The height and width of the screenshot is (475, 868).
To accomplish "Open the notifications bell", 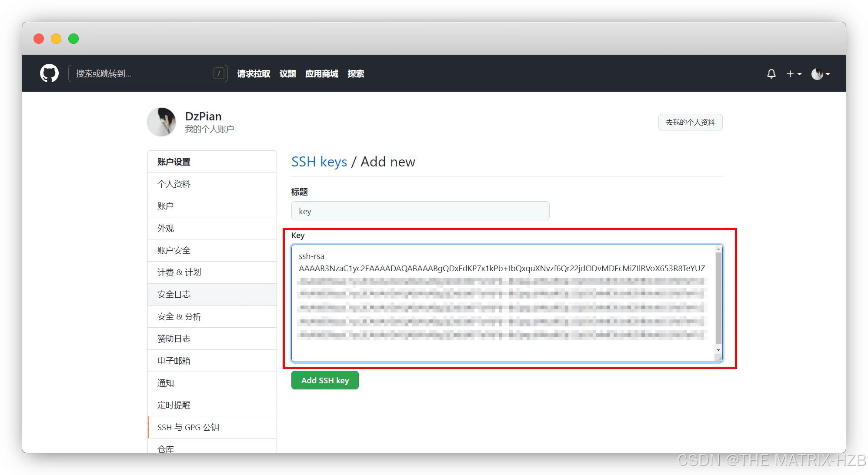I will point(771,74).
